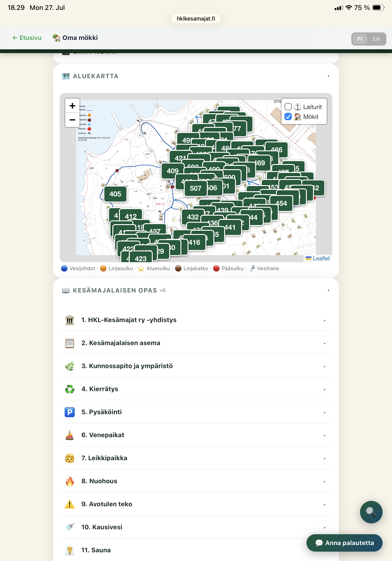This screenshot has height=561, width=392.
Task: Select cabin marker 454 on the map
Action: pos(281,203)
